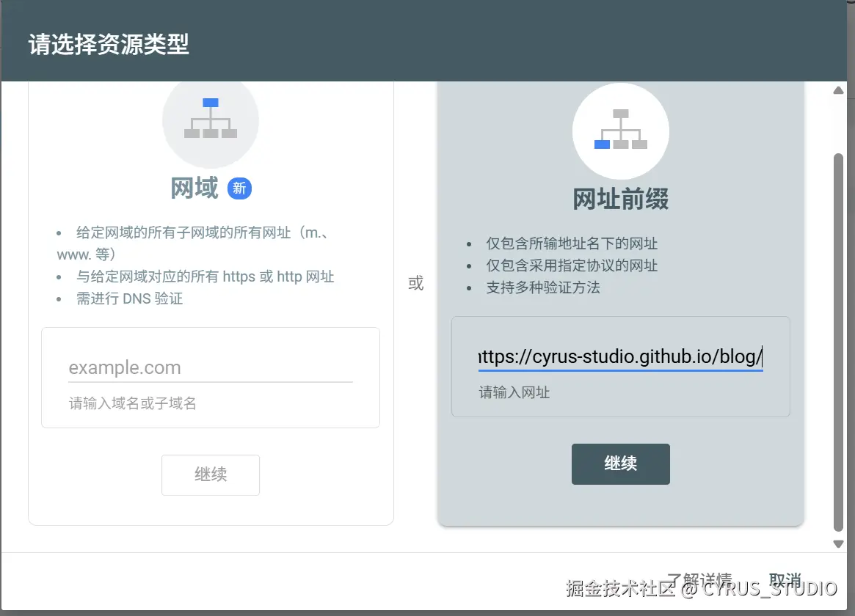Screen dimensions: 855x616
Task: Click the 与给定网域对应的所有 https 或 http 网址 text
Action: [x=205, y=276]
